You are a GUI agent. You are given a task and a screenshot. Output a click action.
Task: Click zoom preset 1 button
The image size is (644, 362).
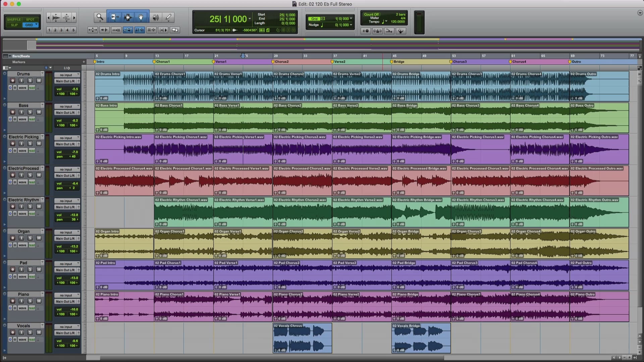(x=49, y=30)
